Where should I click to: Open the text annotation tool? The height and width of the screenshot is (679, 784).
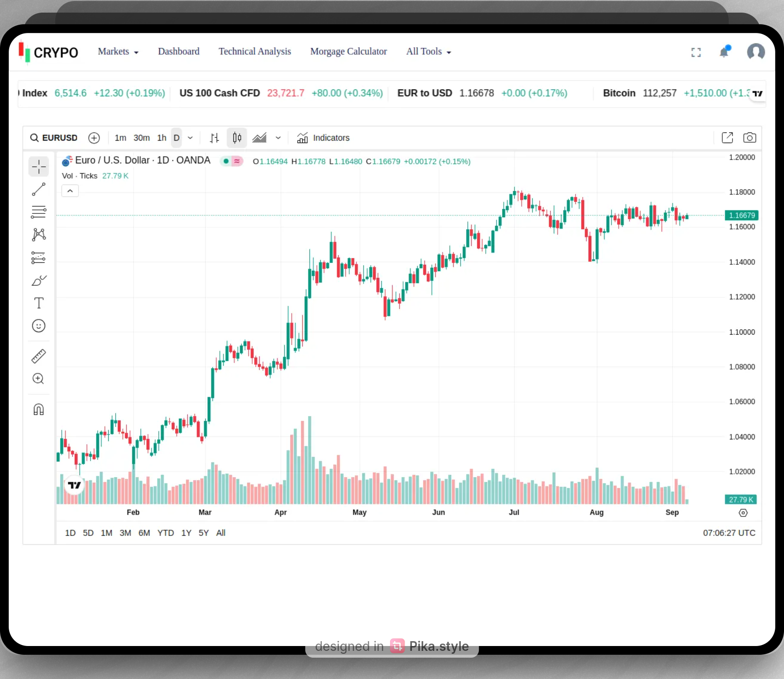tap(39, 303)
